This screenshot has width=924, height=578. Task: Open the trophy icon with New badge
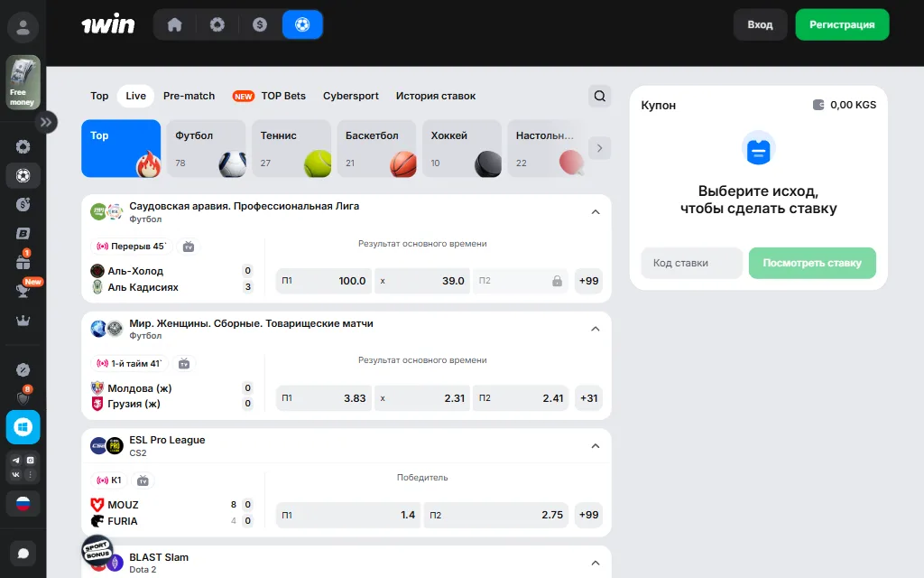23,290
